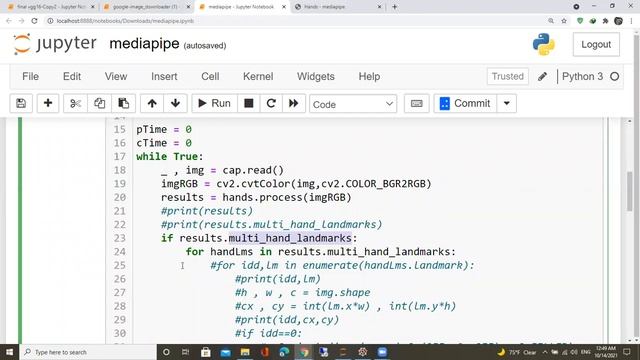Click the Python 3 kernel indicator circle
The image size is (640, 360).
(x=615, y=76)
